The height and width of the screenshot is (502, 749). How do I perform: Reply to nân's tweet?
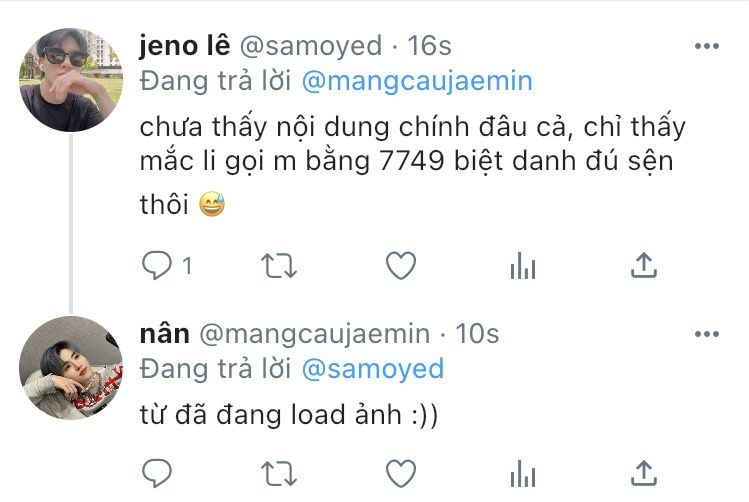[x=157, y=473]
